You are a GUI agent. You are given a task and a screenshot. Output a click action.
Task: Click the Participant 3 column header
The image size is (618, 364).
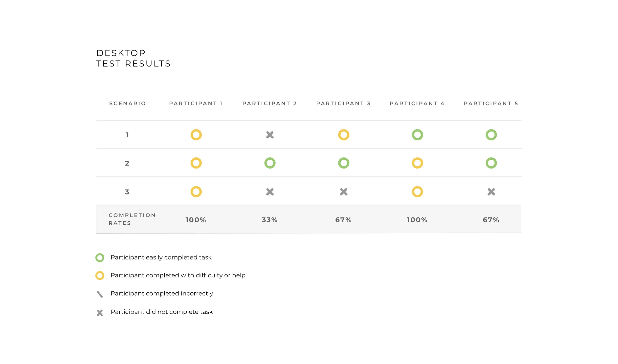[343, 103]
